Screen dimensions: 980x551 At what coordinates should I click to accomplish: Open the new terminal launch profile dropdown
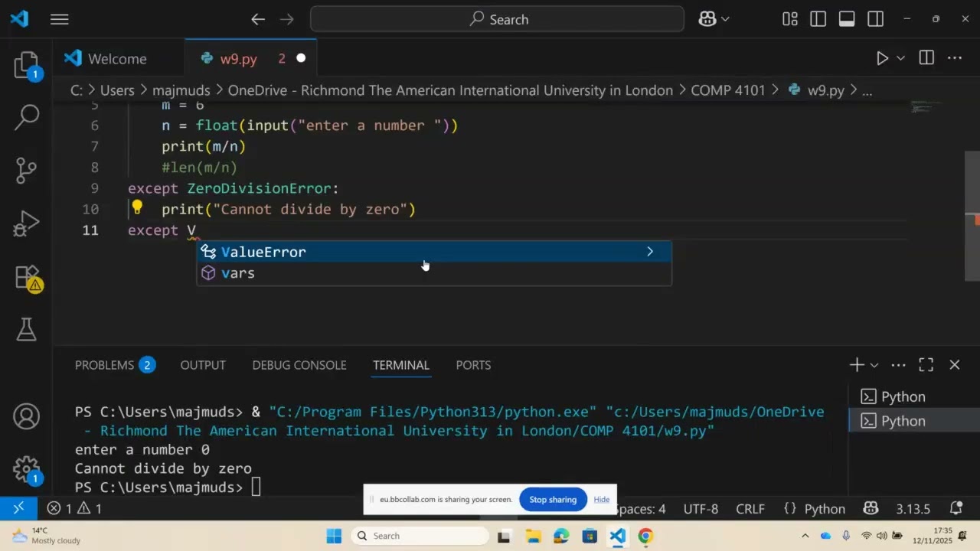[874, 365]
